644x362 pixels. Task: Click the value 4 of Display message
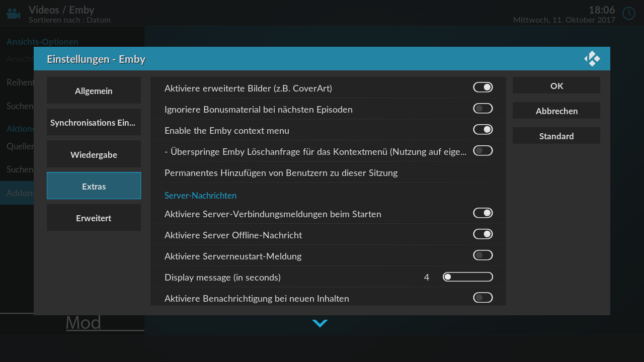coord(427,277)
